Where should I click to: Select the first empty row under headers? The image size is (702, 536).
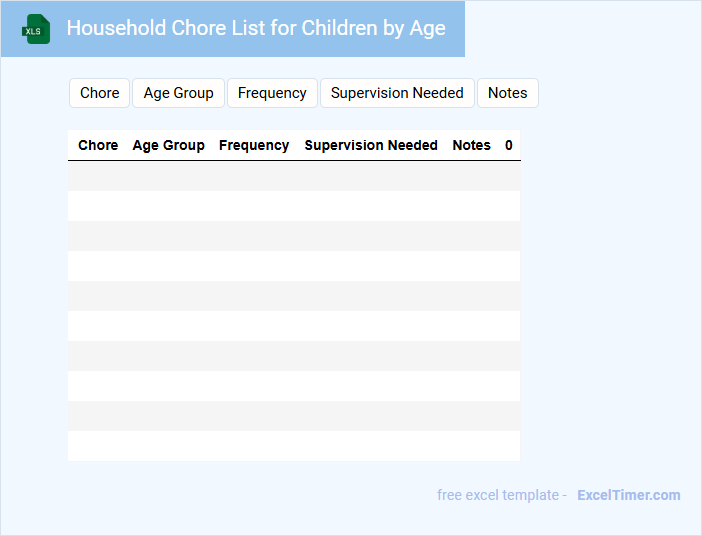[294, 176]
